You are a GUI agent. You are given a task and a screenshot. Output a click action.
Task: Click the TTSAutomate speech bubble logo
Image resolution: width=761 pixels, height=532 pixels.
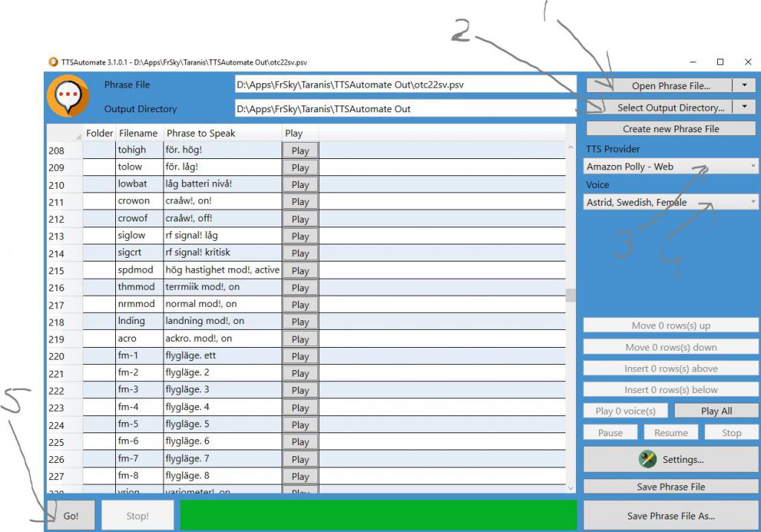68,97
